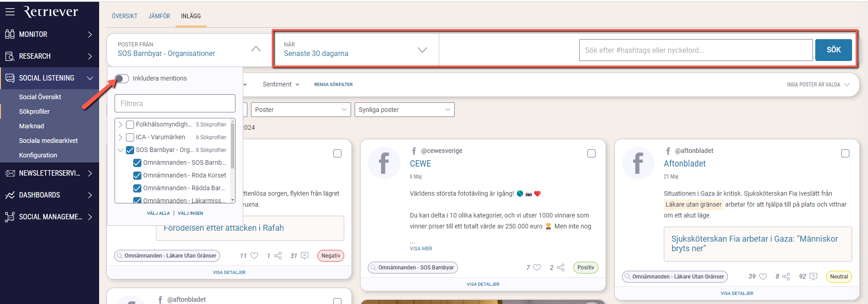Open the Inga poster är valda dropdown
The height and width of the screenshot is (304, 868).
tap(818, 85)
